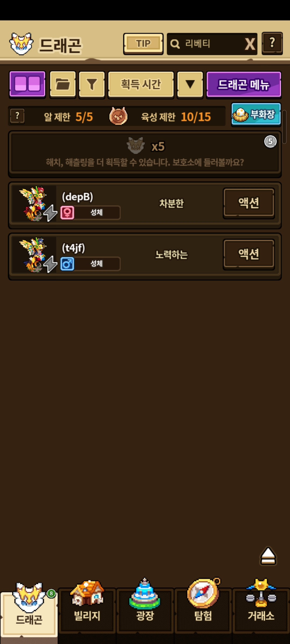Open the 부화장 hatchery button

point(256,115)
